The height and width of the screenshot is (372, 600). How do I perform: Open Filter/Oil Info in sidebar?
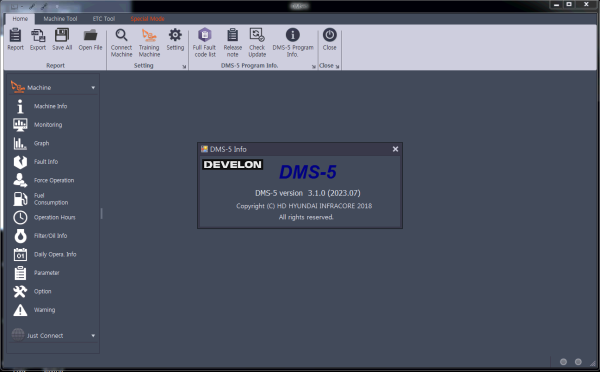51,236
